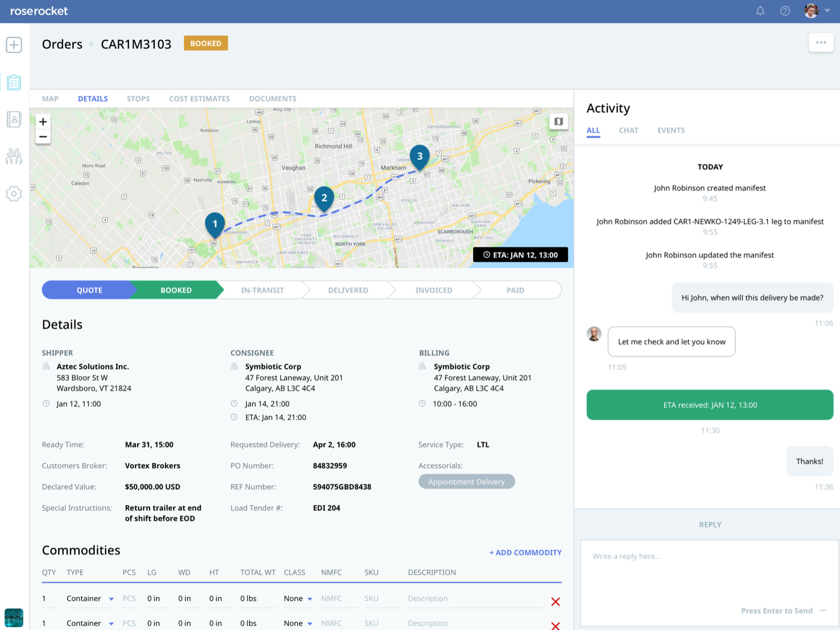The image size is (840, 630).
Task: Open the order more options ellipsis button
Action: [x=821, y=43]
